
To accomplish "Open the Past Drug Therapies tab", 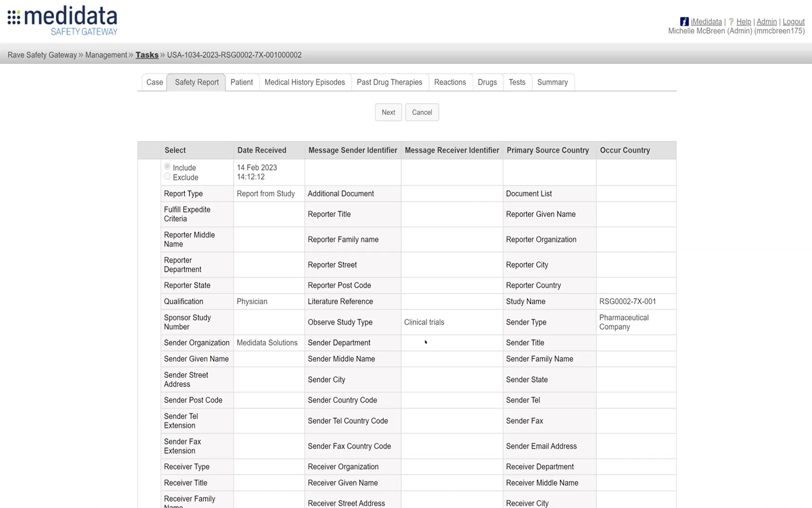I will coord(390,82).
